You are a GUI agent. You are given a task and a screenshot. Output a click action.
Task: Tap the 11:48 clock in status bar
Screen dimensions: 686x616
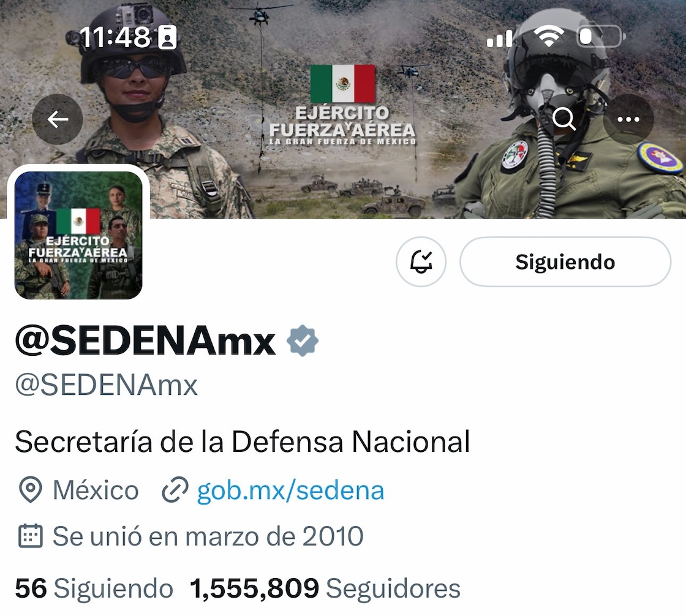[116, 37]
